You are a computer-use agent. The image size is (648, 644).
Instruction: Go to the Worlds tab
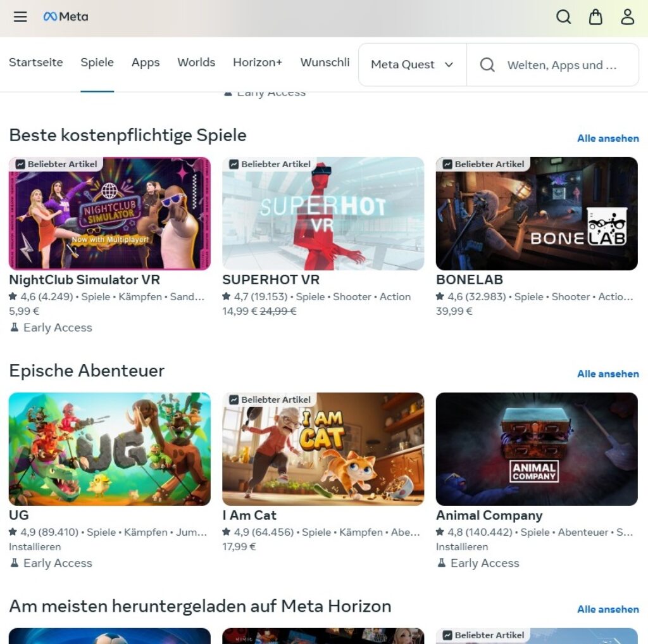(x=196, y=62)
